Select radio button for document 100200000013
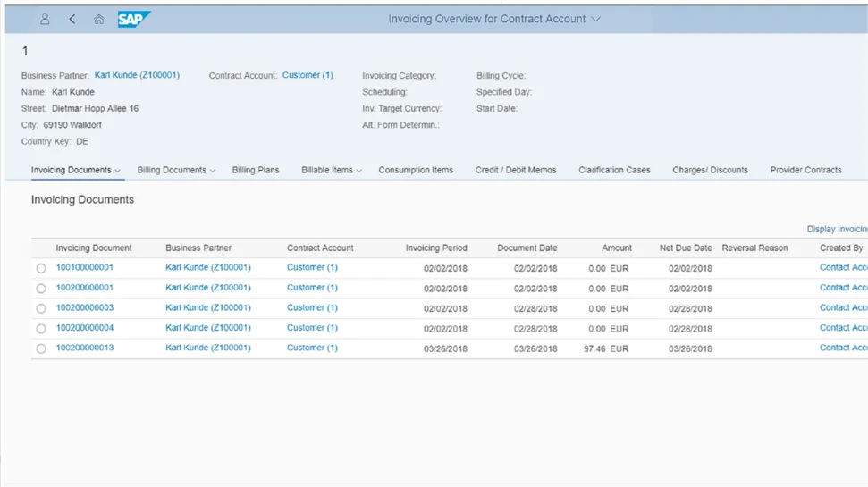Viewport: 868px width, 487px height. point(41,348)
